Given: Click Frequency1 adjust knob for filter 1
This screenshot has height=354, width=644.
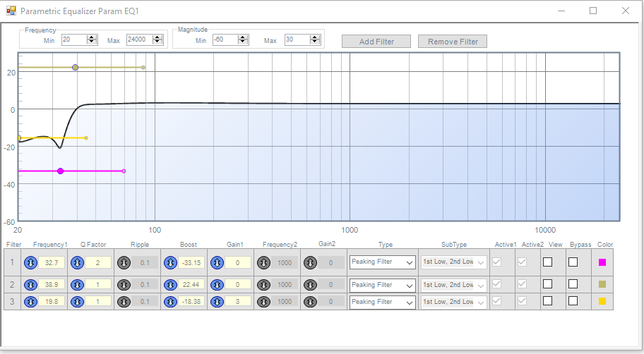Looking at the screenshot, I should [x=30, y=262].
